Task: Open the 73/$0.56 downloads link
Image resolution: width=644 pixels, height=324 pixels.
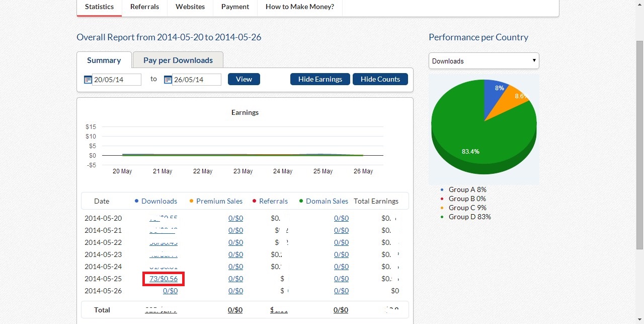Action: tap(164, 279)
